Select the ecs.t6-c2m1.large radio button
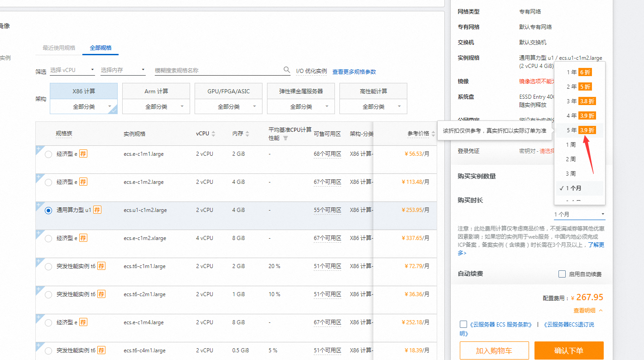 pyautogui.click(x=48, y=295)
